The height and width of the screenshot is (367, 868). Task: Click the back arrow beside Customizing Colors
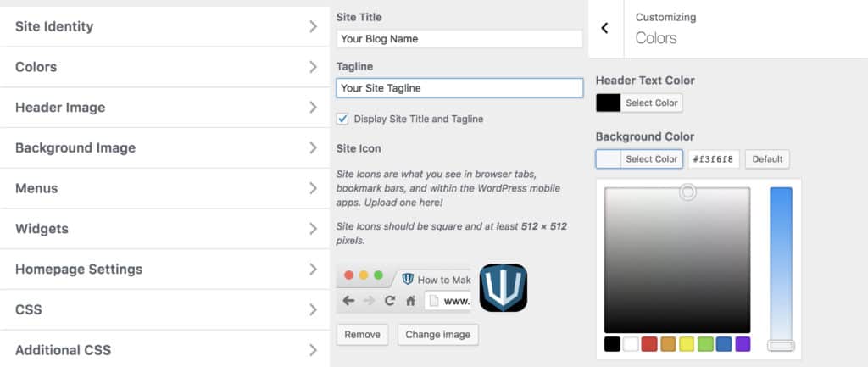click(x=605, y=28)
